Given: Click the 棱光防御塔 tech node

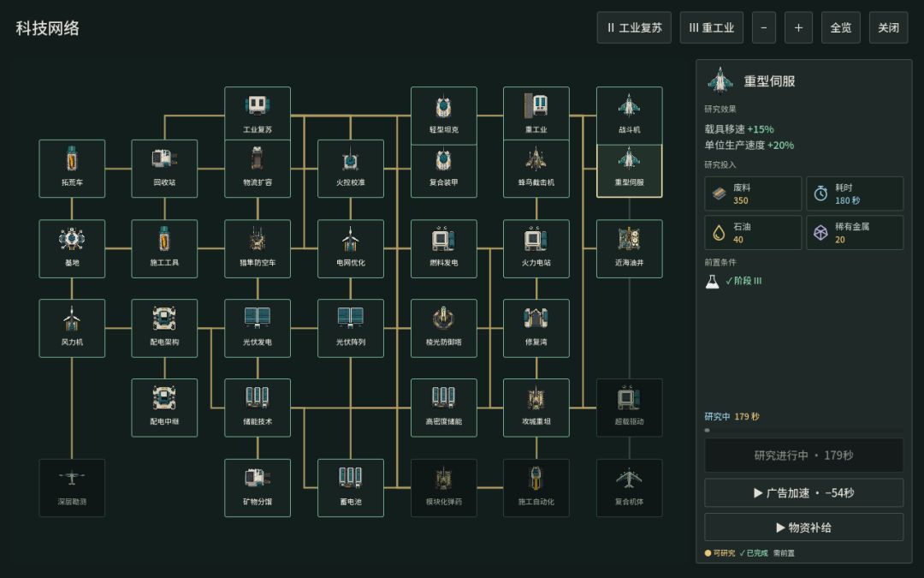Looking at the screenshot, I should [444, 329].
